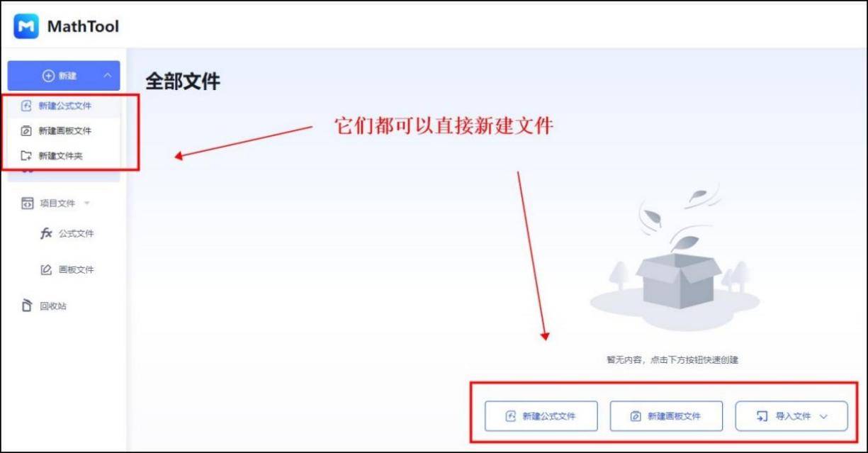Screen dimensions: 868x453
Task: Click the bottom 新建公式文件 button
Action: tap(541, 416)
